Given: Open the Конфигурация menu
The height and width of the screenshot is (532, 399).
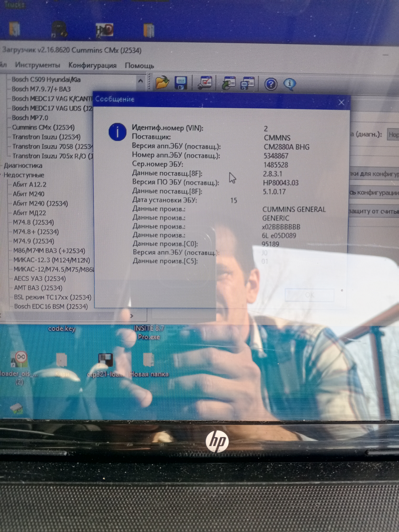Looking at the screenshot, I should [x=92, y=65].
